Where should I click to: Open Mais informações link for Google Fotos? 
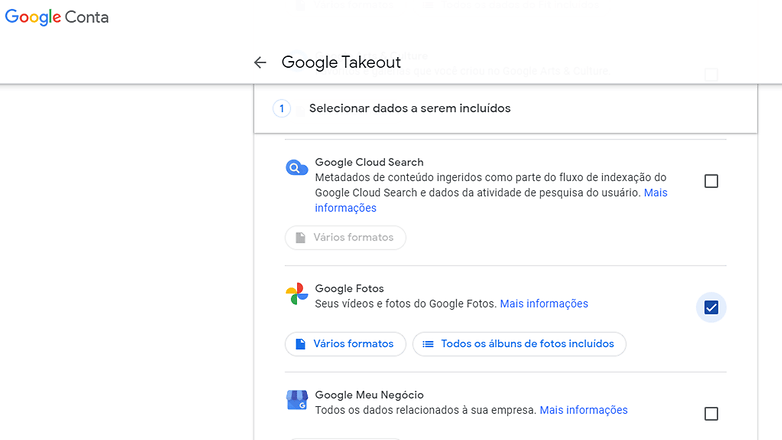544,304
